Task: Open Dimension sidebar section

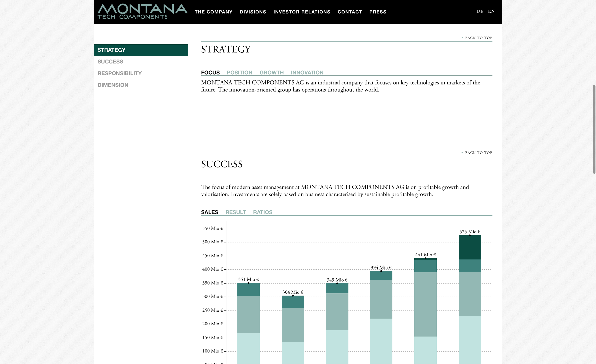Action: coord(113,85)
